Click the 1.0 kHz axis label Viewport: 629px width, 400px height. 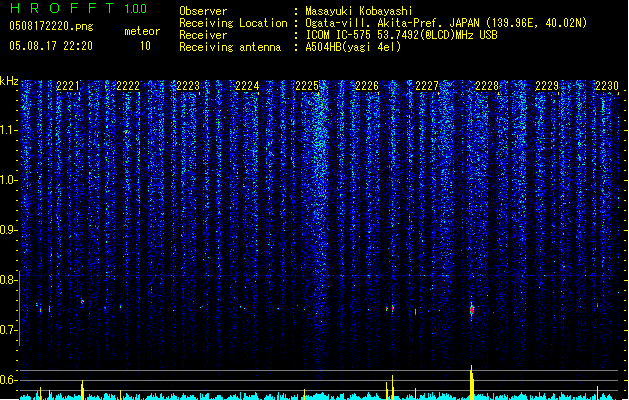click(8, 180)
